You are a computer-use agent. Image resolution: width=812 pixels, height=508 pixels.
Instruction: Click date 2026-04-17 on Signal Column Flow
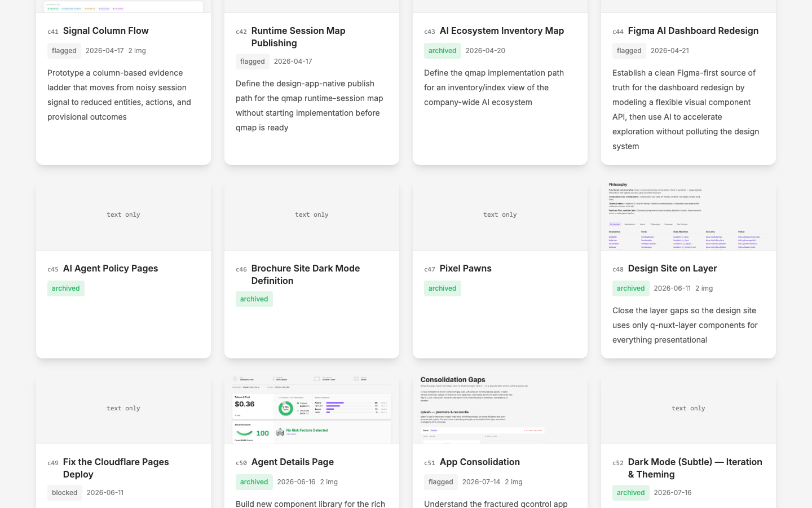click(x=105, y=51)
